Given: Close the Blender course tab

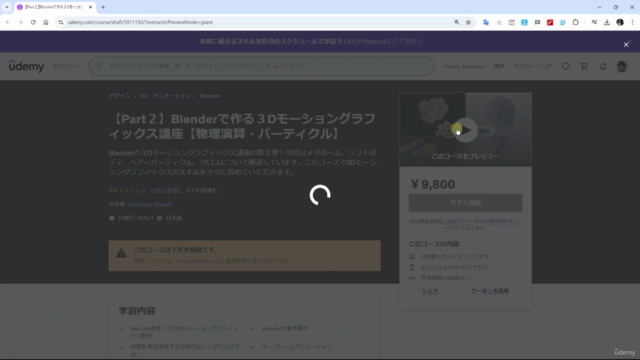Looking at the screenshot, I should (90, 7).
